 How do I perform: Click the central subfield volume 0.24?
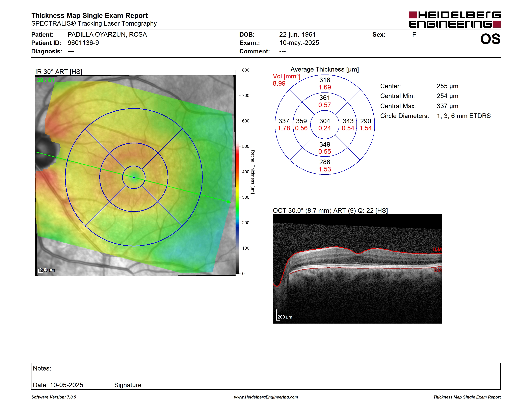coord(325,128)
